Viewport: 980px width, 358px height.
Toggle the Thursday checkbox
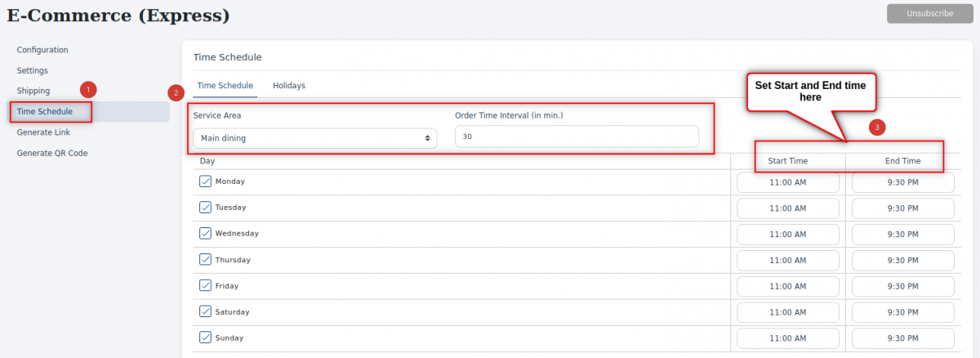(206, 260)
